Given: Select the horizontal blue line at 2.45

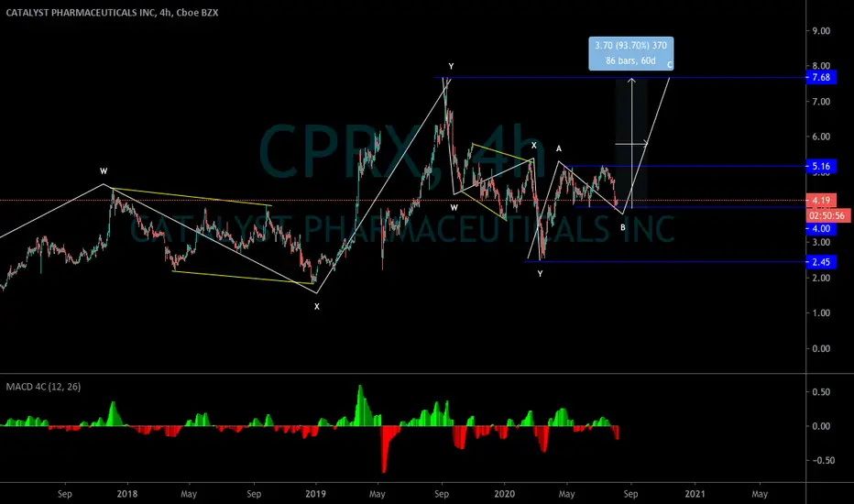Looking at the screenshot, I should (x=664, y=262).
